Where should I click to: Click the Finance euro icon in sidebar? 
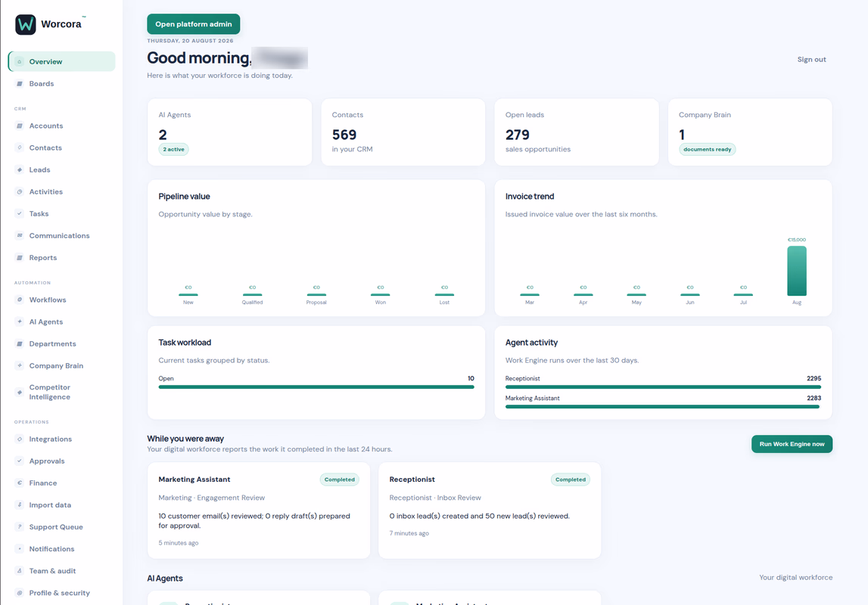pyautogui.click(x=20, y=482)
